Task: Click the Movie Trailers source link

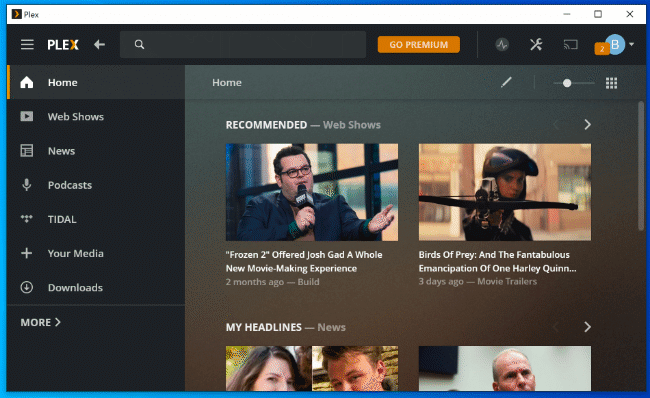Action: point(507,282)
